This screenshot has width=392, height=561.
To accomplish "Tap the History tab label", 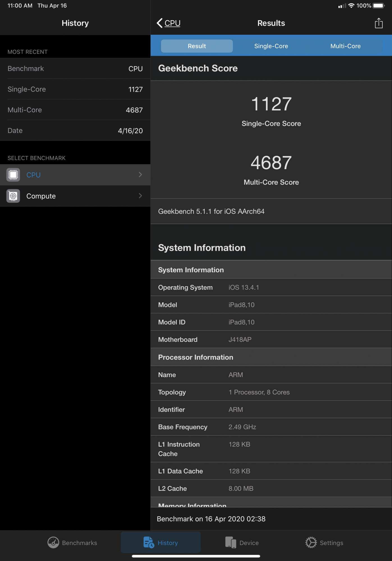I will [x=168, y=543].
